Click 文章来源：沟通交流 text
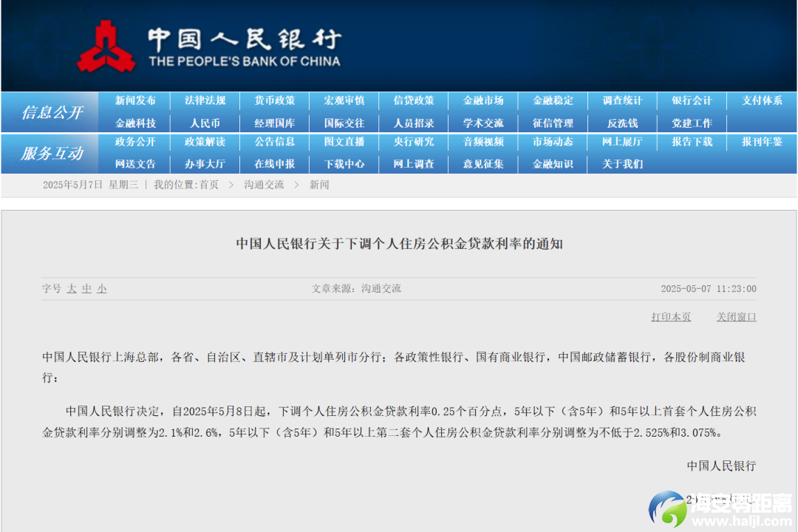Viewport: 798px width, 532px height. [356, 289]
